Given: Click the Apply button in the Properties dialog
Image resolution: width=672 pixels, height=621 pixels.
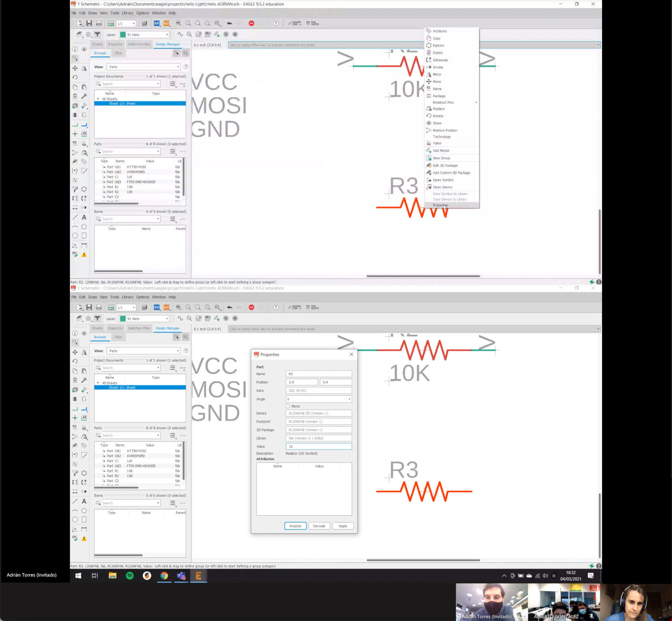Looking at the screenshot, I should (x=343, y=526).
